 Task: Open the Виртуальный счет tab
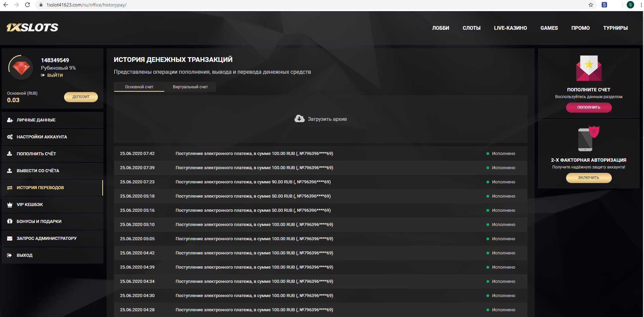click(x=190, y=87)
